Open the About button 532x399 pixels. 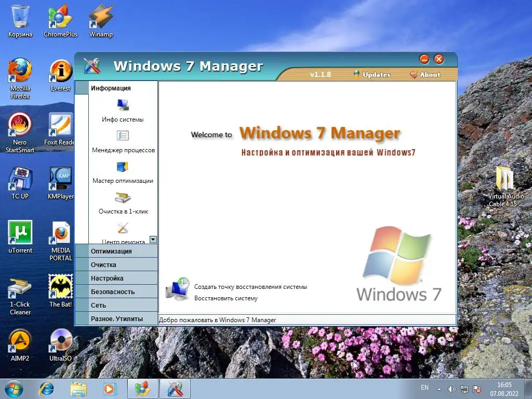point(425,75)
